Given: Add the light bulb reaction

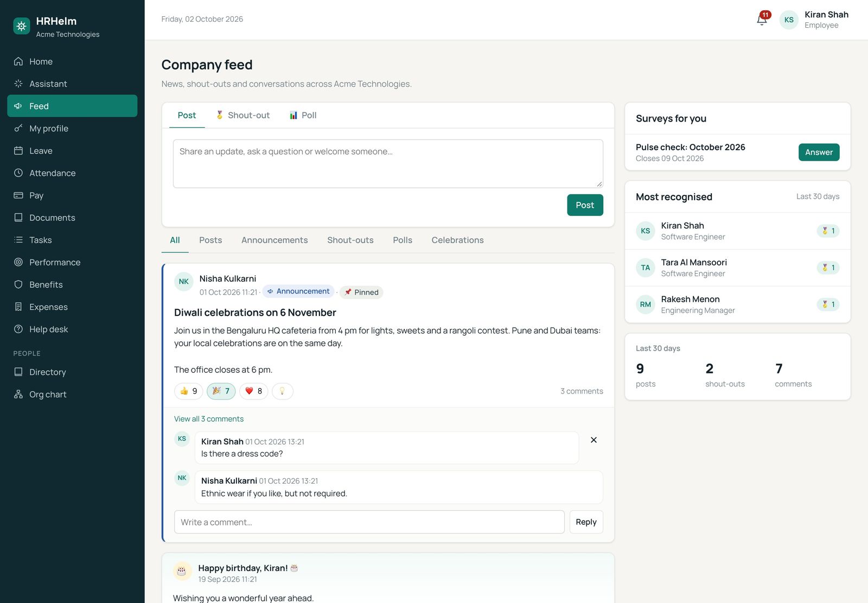Looking at the screenshot, I should point(282,391).
